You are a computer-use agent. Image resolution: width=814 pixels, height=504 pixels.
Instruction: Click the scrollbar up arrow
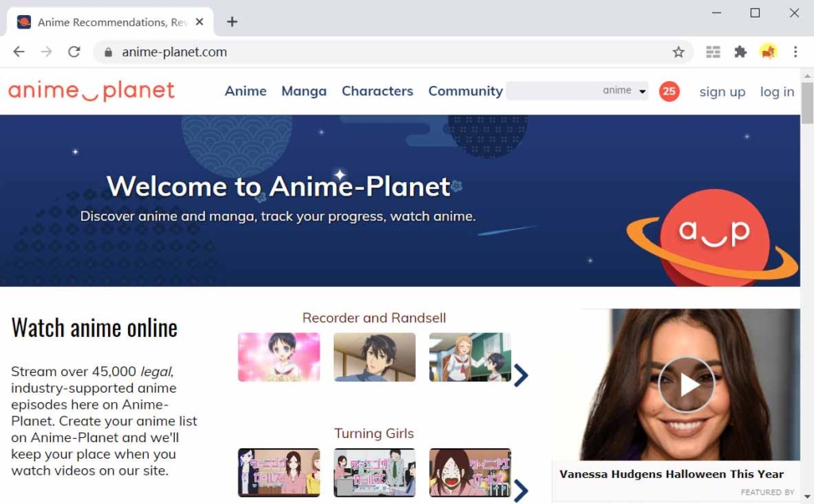(807, 76)
